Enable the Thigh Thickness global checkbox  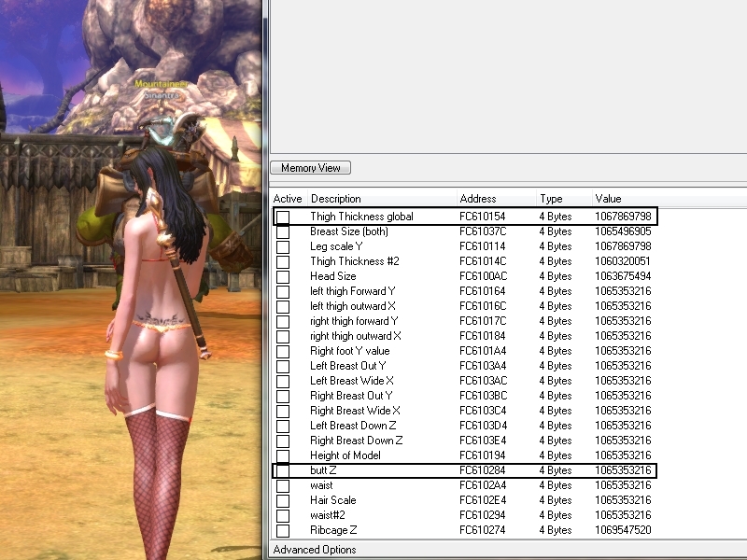pos(283,217)
